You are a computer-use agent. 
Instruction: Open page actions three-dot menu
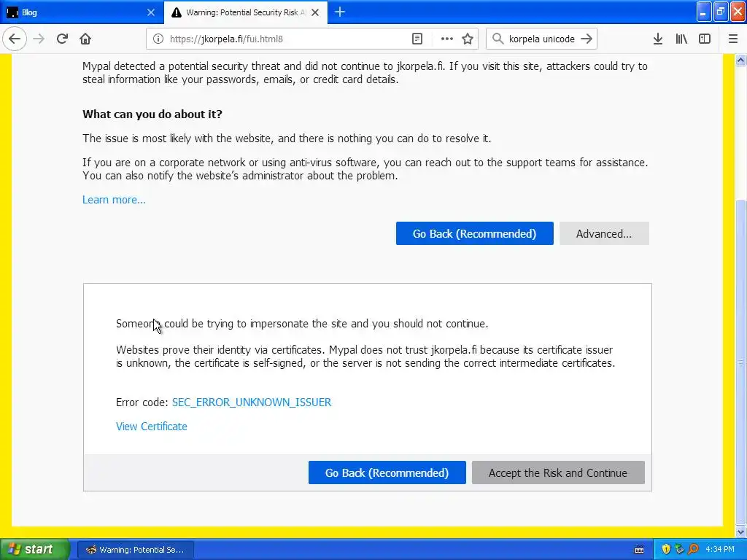click(447, 39)
